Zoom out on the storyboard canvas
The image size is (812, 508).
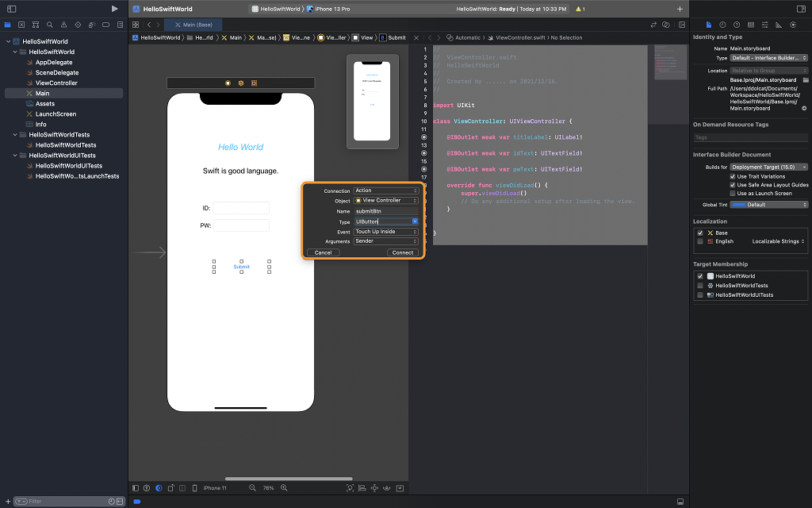pos(252,488)
